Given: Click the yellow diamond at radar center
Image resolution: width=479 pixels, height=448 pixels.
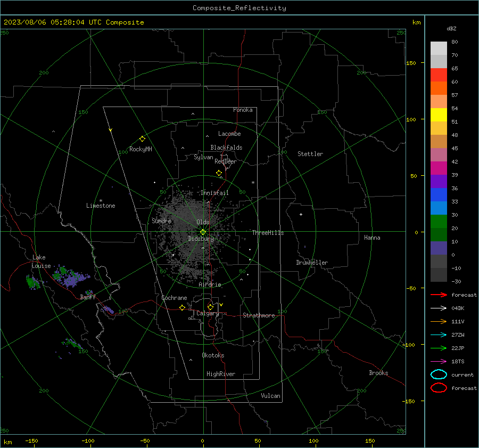Looking at the screenshot, I should (x=203, y=232).
